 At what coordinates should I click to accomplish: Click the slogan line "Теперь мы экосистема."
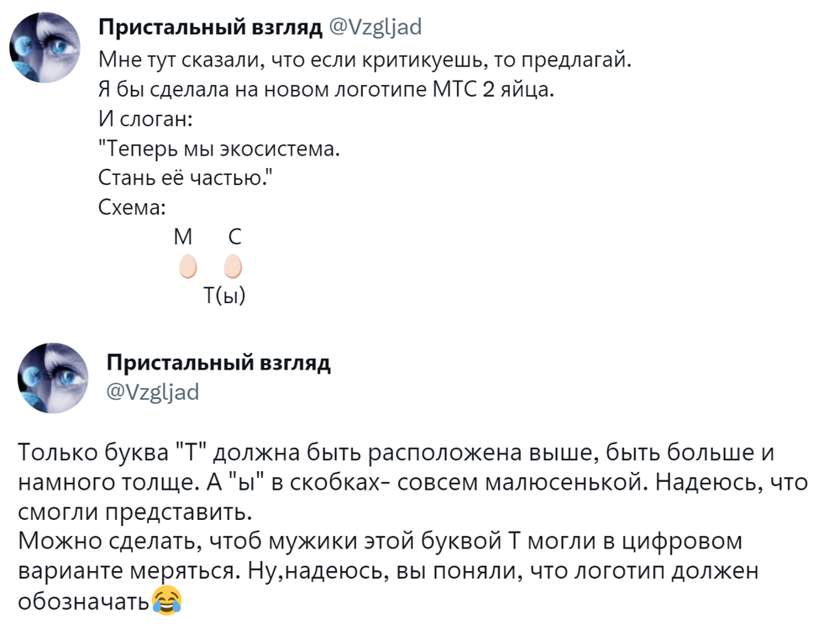click(220, 150)
